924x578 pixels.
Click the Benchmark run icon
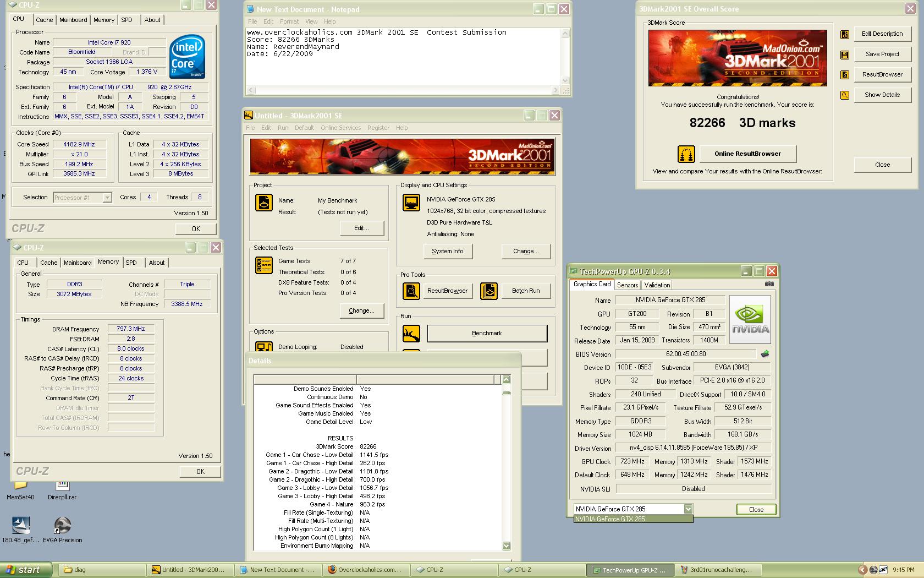[x=411, y=333]
